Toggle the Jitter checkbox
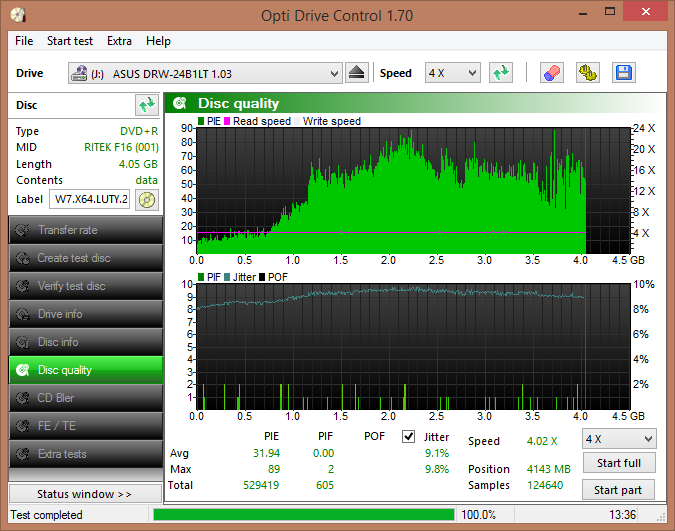The height and width of the screenshot is (531, 675). click(x=409, y=437)
